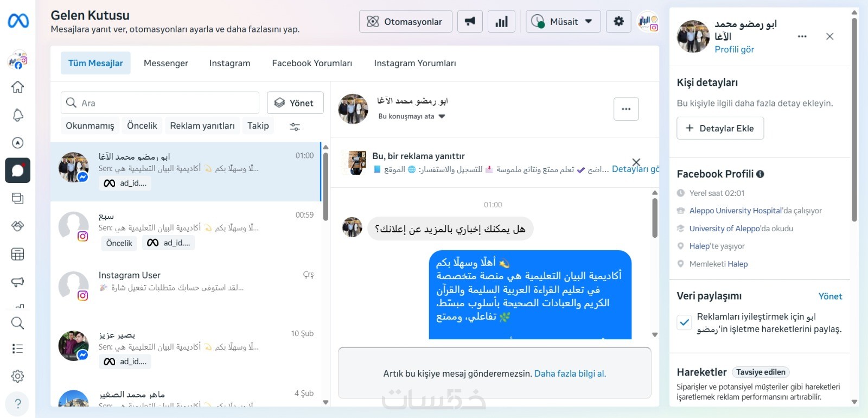Open the handshake icon in sidebar
The image size is (868, 418).
[x=18, y=226]
